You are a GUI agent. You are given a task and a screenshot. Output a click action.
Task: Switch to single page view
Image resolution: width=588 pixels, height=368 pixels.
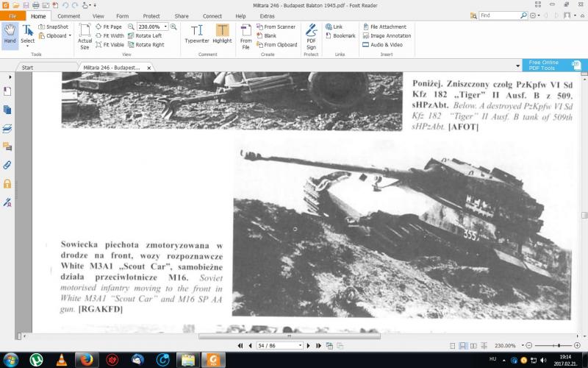pos(453,345)
